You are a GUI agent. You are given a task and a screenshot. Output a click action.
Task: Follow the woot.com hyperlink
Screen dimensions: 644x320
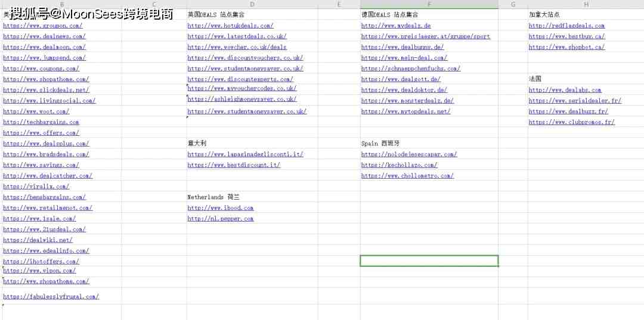coord(36,111)
